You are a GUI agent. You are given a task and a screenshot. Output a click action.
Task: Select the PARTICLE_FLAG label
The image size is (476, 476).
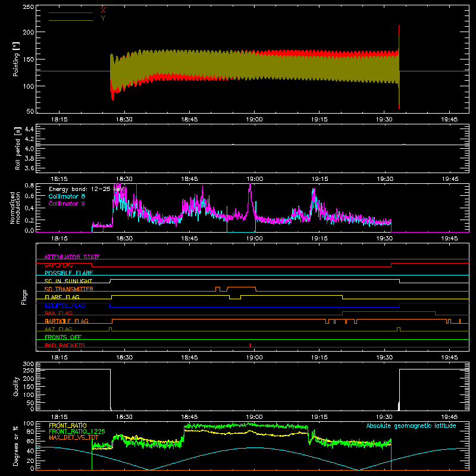pyautogui.click(x=67, y=321)
